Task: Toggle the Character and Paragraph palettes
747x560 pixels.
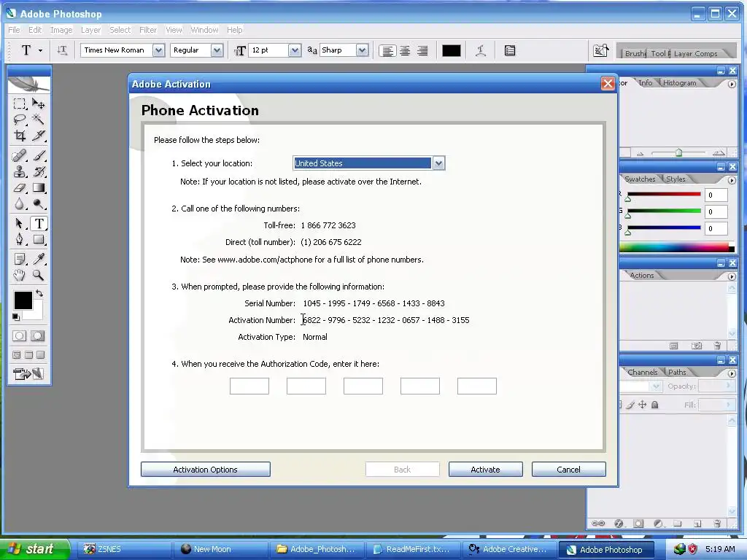Action: click(x=510, y=50)
